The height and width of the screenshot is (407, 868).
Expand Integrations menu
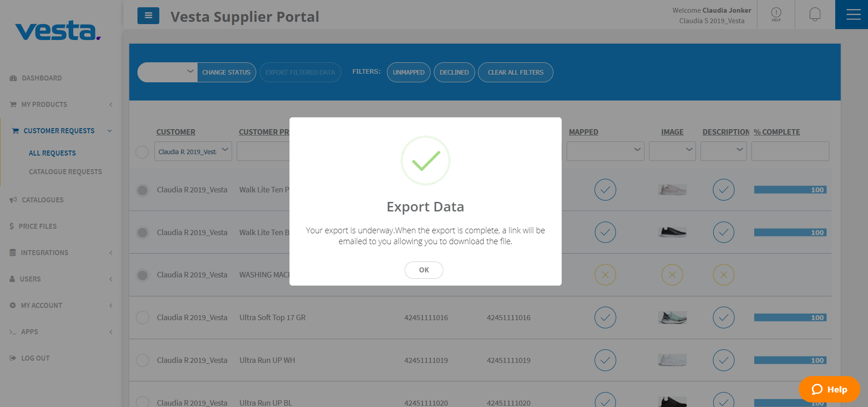61,253
